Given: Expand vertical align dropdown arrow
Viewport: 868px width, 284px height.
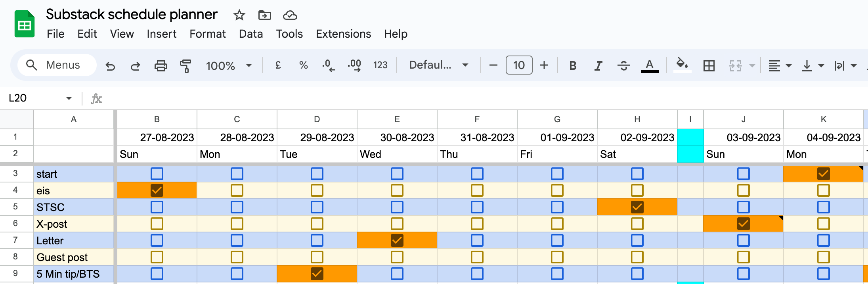Looking at the screenshot, I should point(821,65).
